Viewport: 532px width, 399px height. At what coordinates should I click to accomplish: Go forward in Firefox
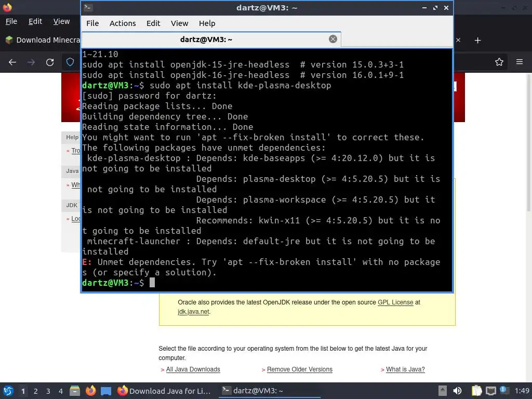(31, 62)
